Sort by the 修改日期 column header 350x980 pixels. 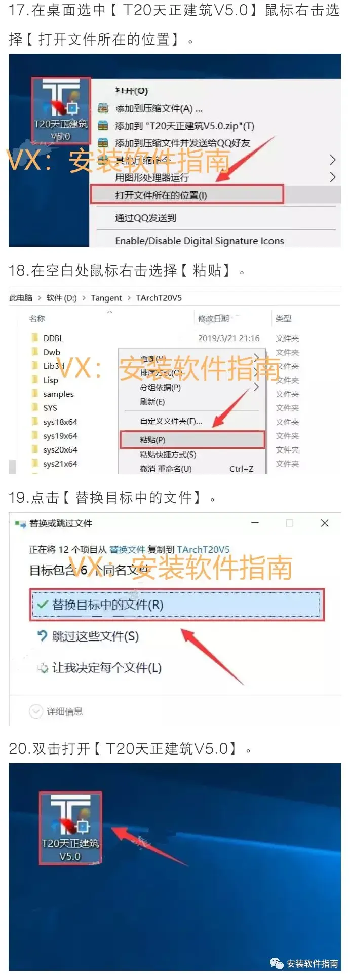click(x=213, y=318)
